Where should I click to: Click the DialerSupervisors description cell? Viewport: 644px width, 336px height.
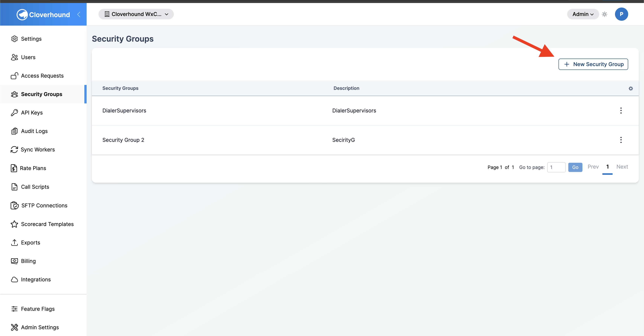point(354,111)
